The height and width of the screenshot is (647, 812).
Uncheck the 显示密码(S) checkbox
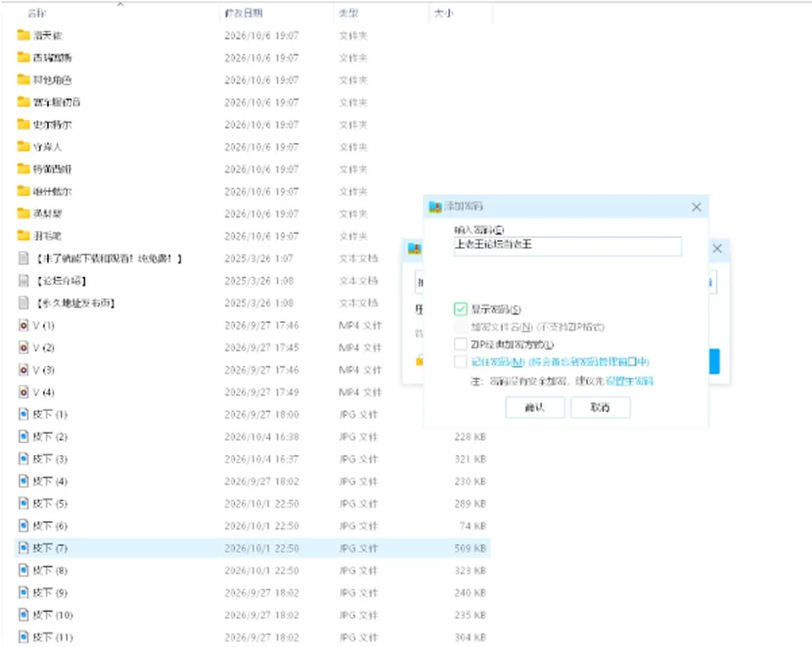pyautogui.click(x=460, y=309)
